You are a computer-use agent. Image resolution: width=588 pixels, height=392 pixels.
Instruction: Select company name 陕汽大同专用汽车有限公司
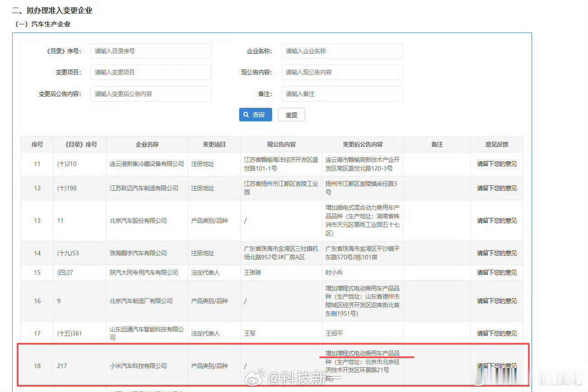point(144,272)
